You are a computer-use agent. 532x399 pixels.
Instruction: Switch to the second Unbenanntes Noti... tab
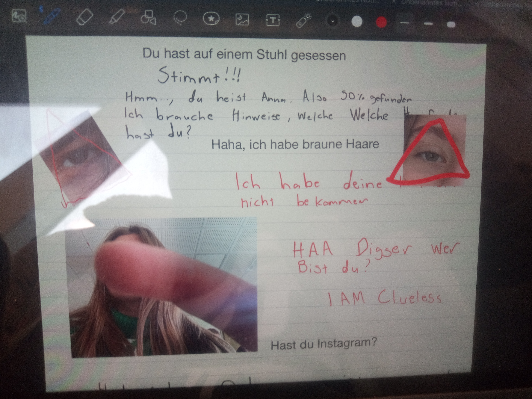pos(432,3)
